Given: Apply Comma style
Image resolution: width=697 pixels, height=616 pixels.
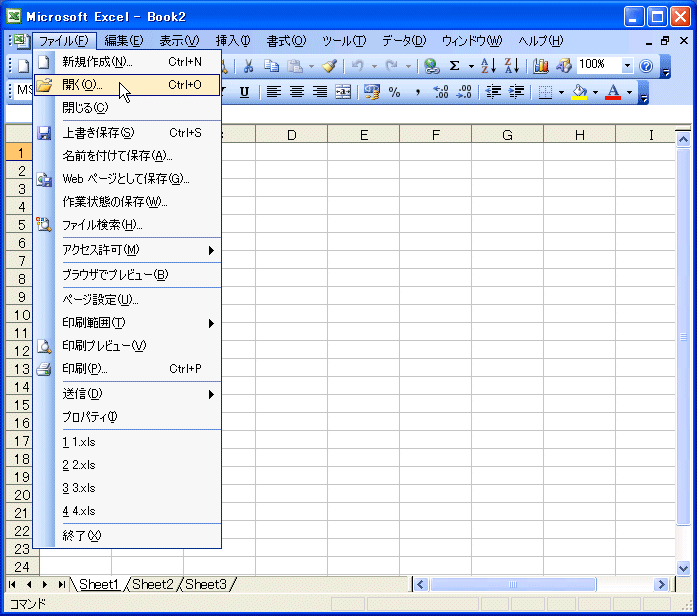Looking at the screenshot, I should click(417, 92).
